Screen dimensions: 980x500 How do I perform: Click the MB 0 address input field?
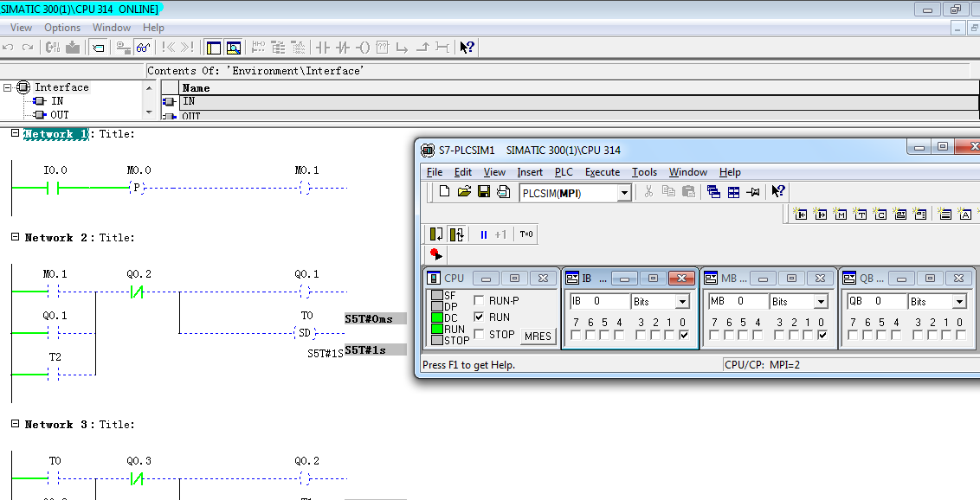pos(738,302)
